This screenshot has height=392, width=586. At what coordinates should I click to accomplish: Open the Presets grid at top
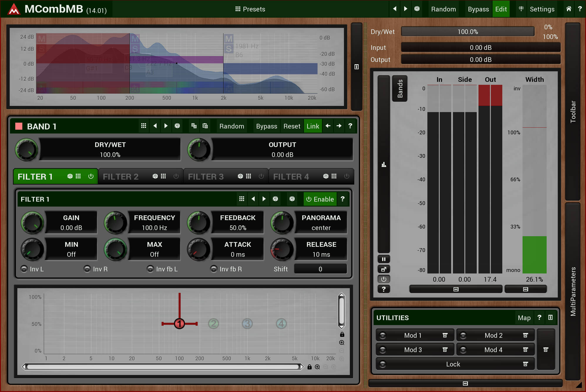tap(250, 9)
